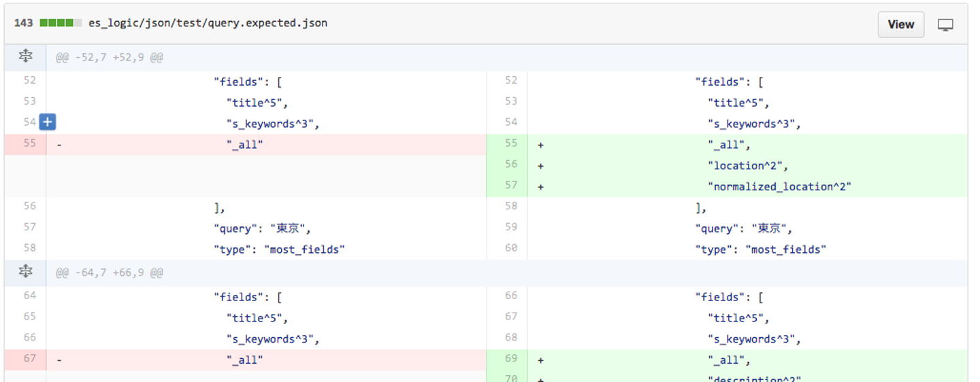Click the plus marker on added line 57

pos(540,187)
